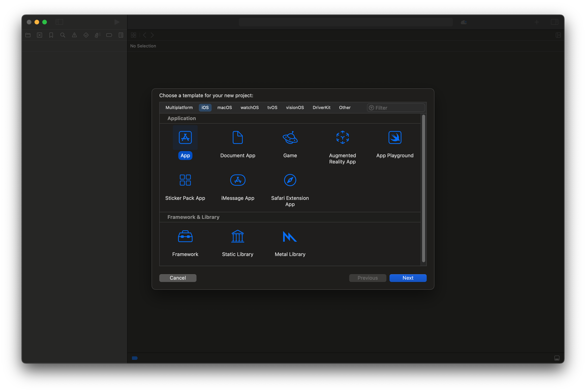
Task: Switch to the watchOS tab
Action: pyautogui.click(x=249, y=107)
